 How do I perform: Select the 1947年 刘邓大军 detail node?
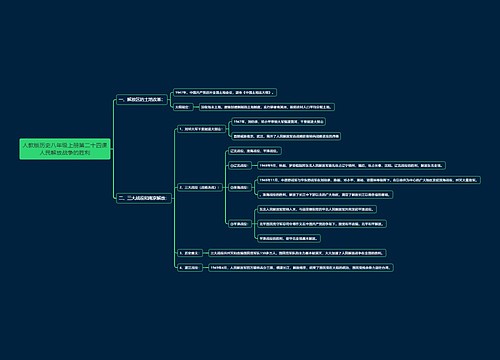coord(278,122)
